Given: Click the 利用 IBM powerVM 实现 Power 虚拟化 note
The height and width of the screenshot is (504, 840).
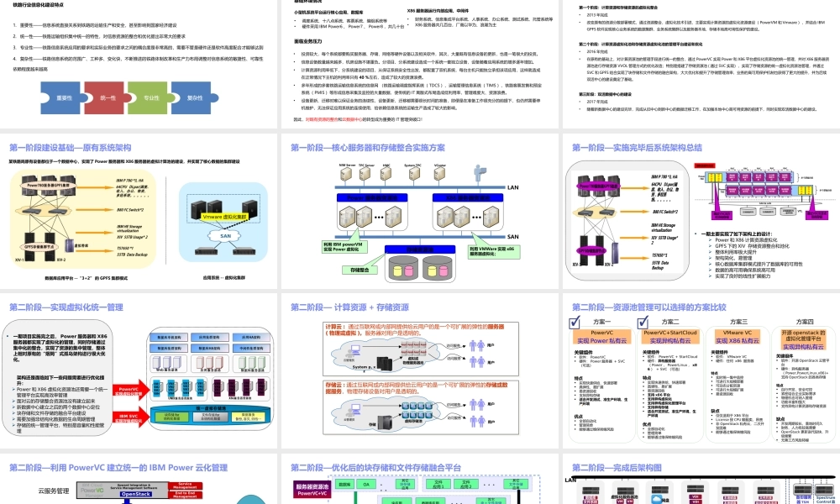Looking at the screenshot, I should point(344,247).
